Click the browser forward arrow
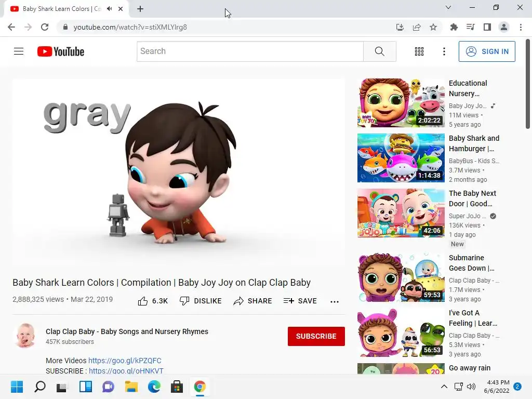 (x=28, y=27)
